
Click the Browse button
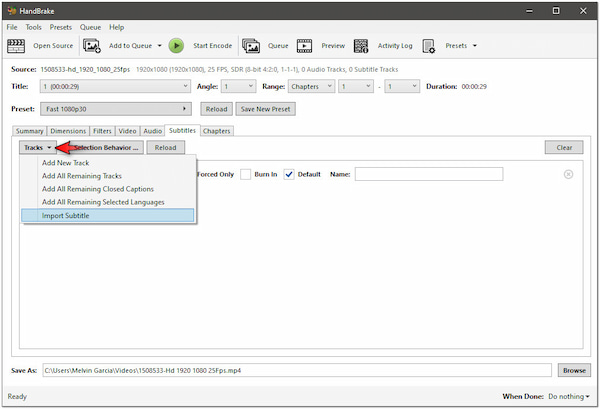click(573, 370)
